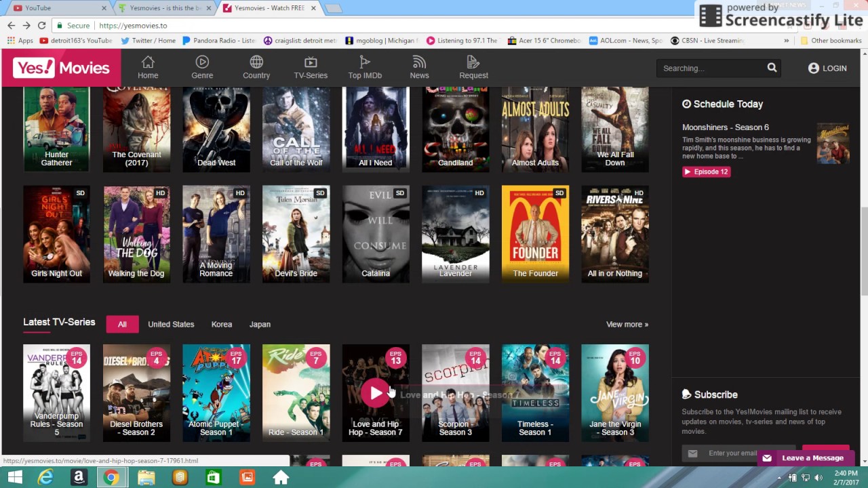Open Other bookmarks folder
The image size is (868, 488).
point(831,41)
